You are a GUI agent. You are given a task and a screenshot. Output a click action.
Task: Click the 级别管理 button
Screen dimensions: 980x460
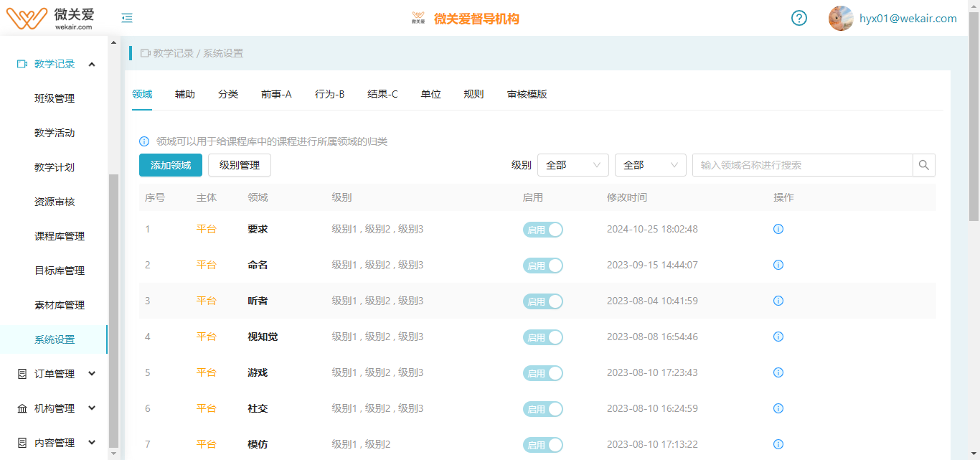[x=240, y=165]
